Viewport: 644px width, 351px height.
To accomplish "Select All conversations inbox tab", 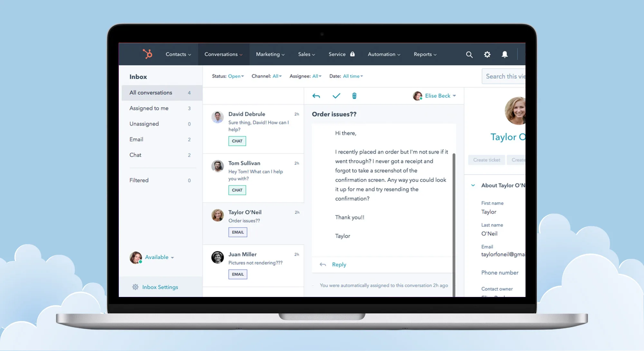I will click(x=160, y=93).
